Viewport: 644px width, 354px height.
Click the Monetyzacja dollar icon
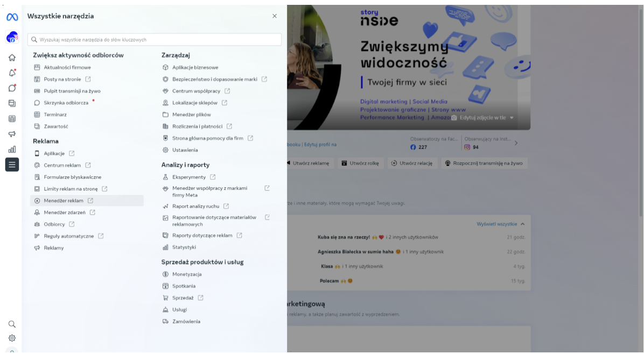(x=165, y=274)
